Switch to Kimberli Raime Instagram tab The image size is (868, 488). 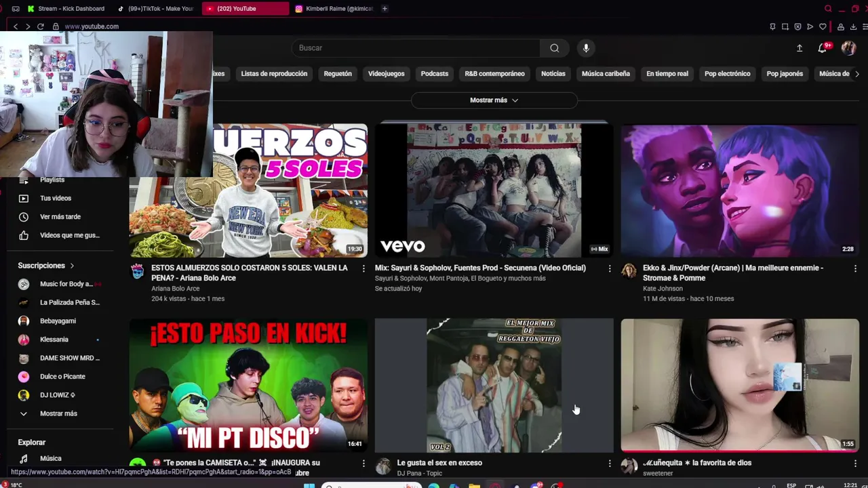(334, 9)
